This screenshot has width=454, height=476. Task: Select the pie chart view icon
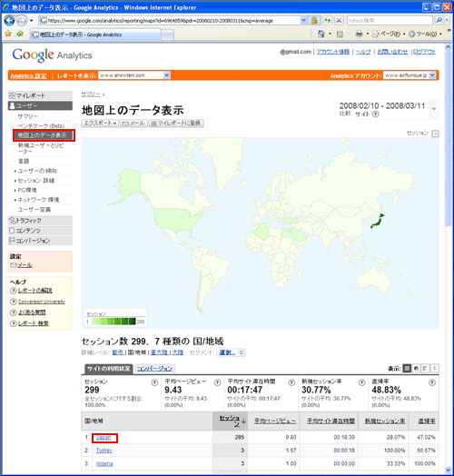point(416,368)
